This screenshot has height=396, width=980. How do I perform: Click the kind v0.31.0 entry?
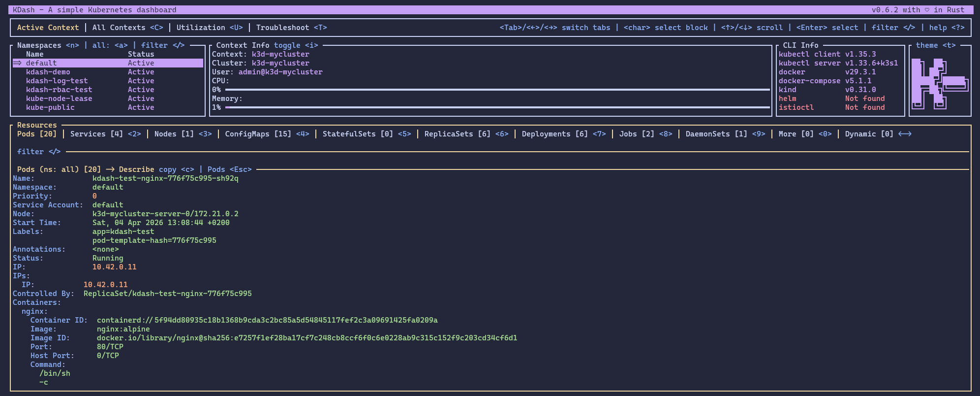point(827,90)
